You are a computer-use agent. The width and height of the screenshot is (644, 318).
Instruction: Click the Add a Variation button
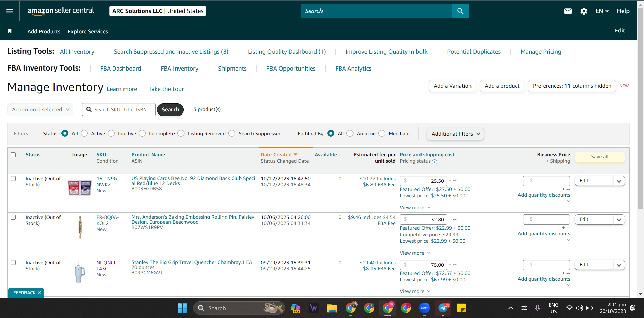click(x=452, y=86)
